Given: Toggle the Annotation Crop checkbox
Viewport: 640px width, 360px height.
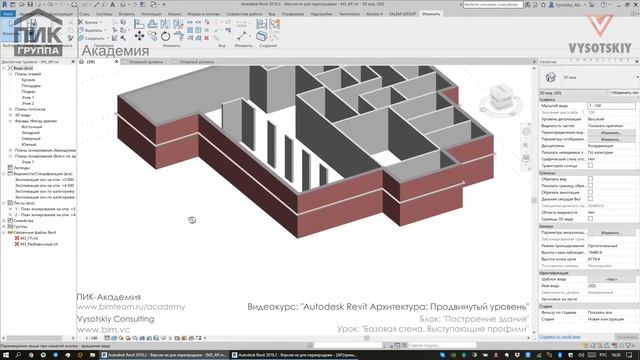Looking at the screenshot, I should (590, 192).
